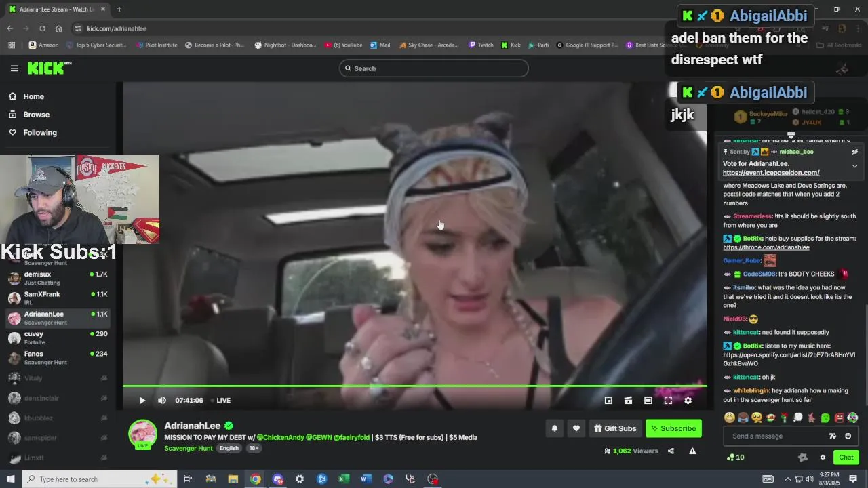The image size is (868, 488).
Task: Jump to LIVE indicator
Action: click(x=220, y=401)
